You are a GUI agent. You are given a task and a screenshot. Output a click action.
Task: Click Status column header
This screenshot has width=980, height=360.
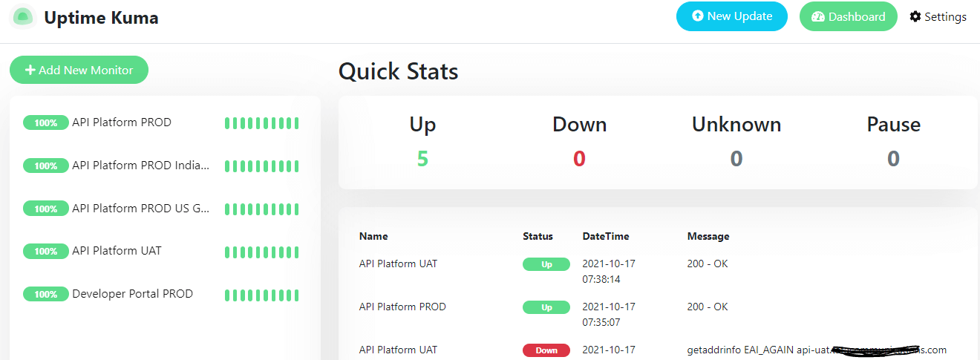point(538,236)
